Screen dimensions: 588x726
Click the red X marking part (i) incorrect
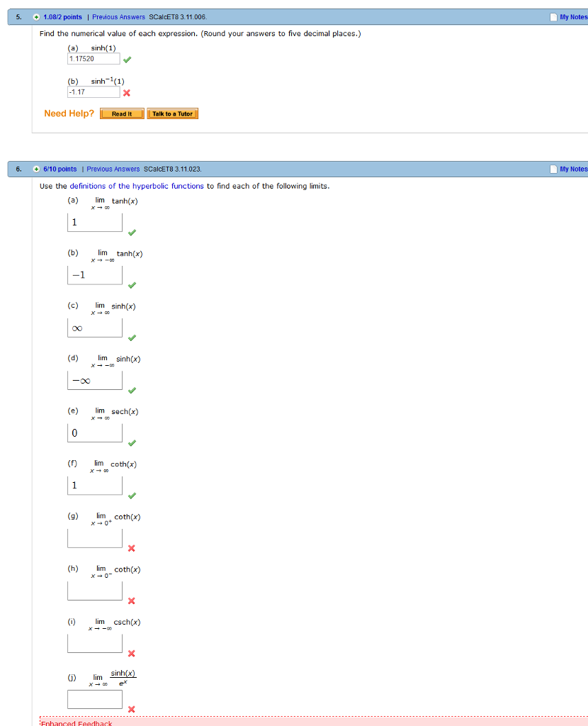point(131,654)
